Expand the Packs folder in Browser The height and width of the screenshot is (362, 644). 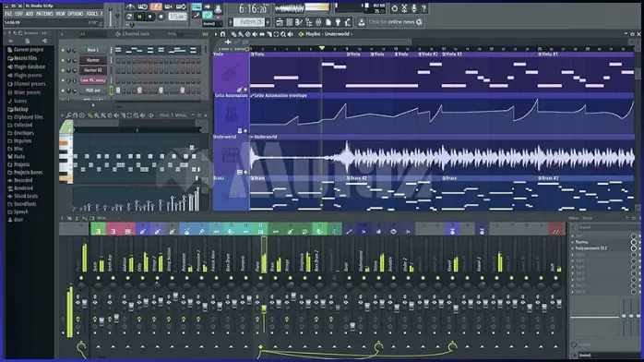[17, 157]
